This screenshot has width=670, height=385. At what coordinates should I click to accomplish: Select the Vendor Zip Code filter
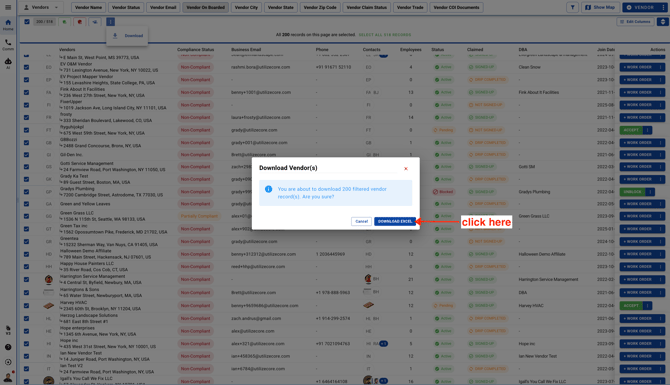320,7
